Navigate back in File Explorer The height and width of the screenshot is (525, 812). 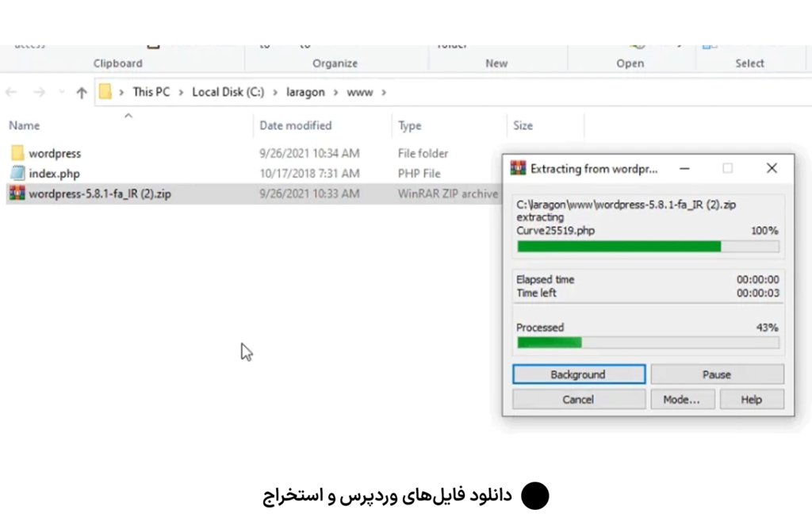tap(11, 92)
